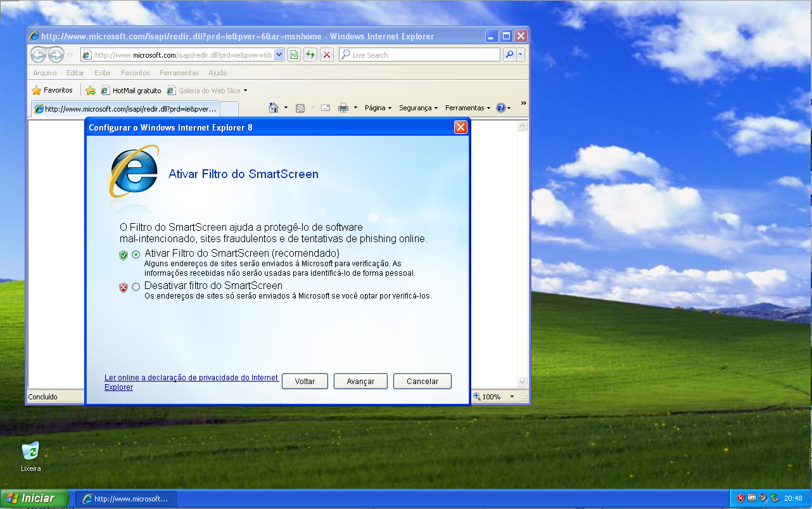Click the Print icon in command bar

[343, 108]
